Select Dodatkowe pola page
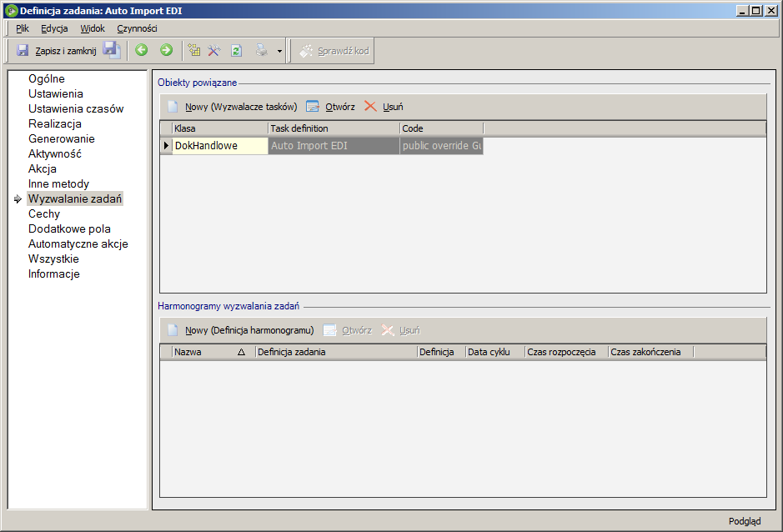783x532 pixels. point(69,228)
